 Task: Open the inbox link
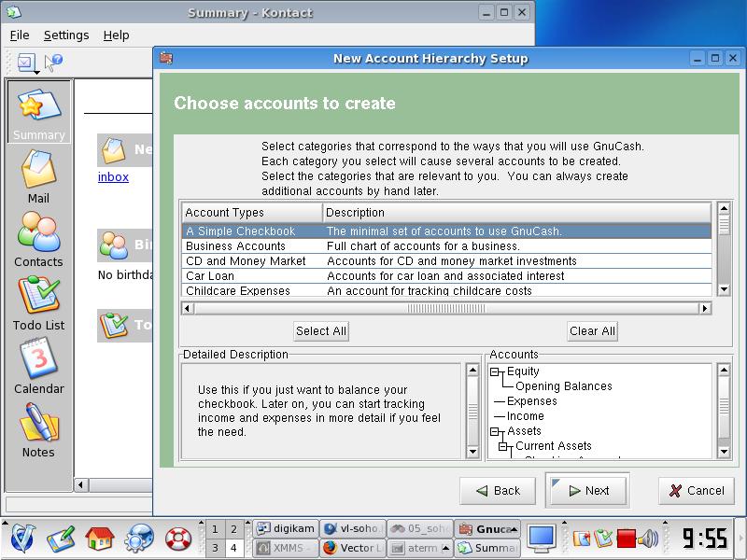coord(113,176)
